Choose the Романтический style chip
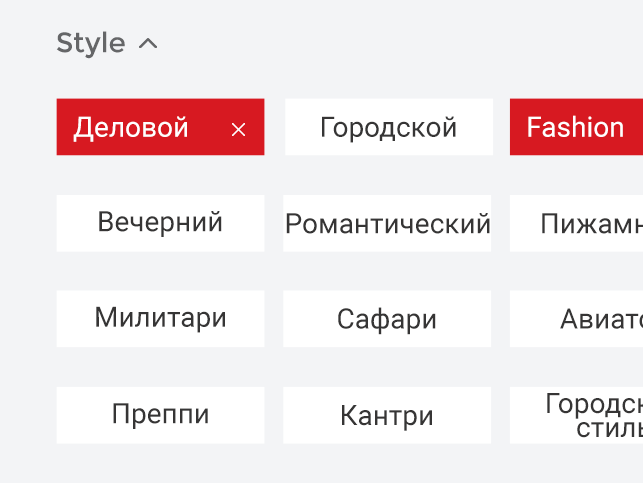 coord(387,223)
